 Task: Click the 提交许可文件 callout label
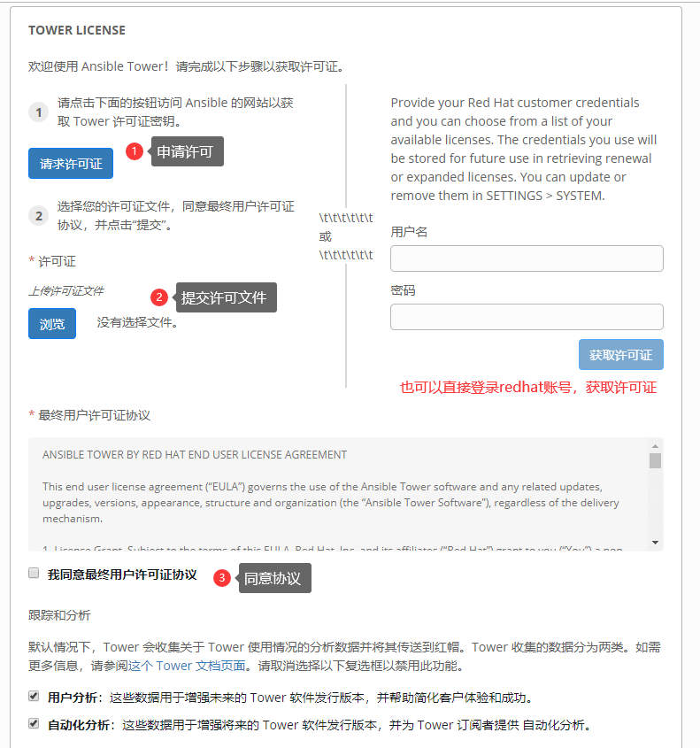(226, 297)
